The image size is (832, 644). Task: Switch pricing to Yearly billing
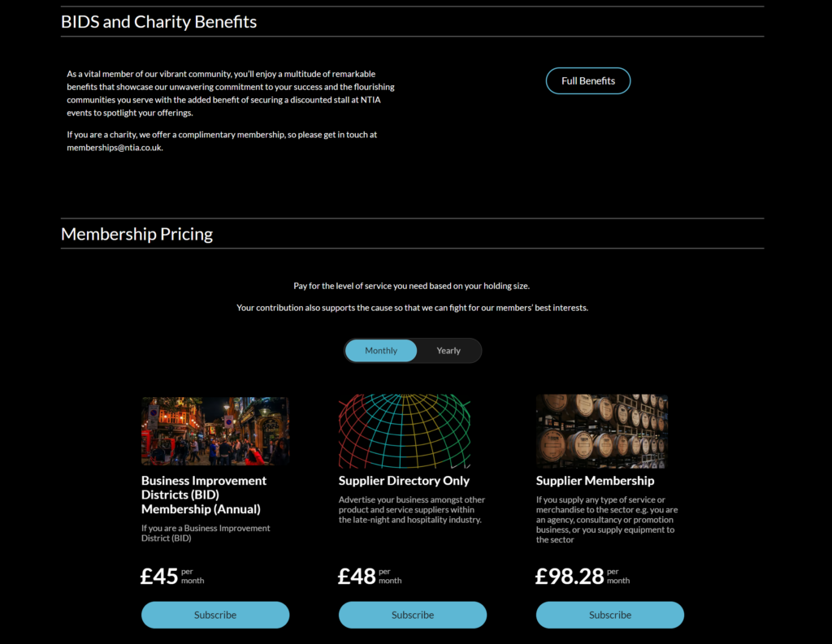point(448,351)
